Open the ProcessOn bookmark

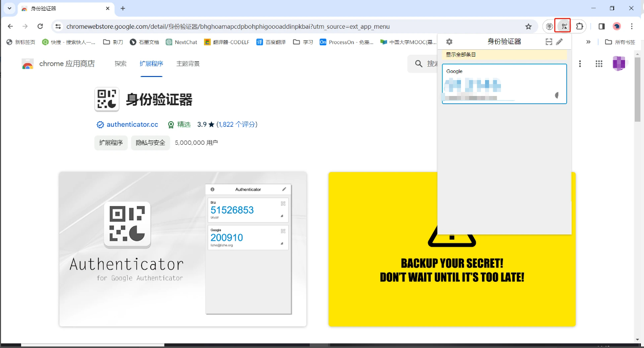[347, 42]
